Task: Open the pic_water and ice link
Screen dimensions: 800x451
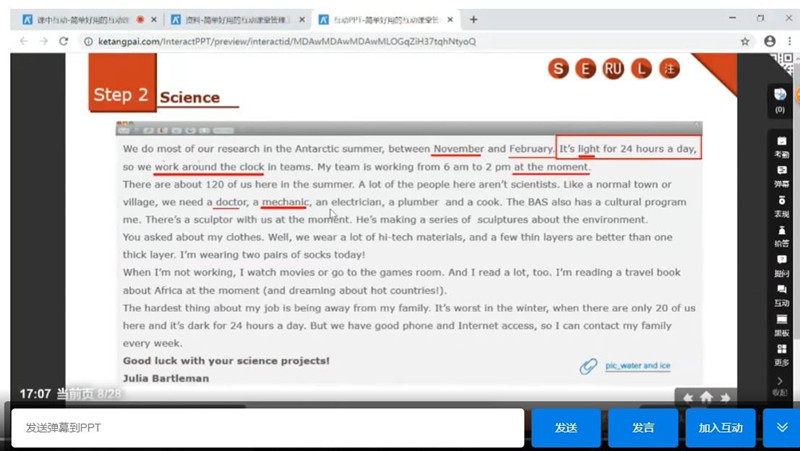Action: click(x=637, y=366)
